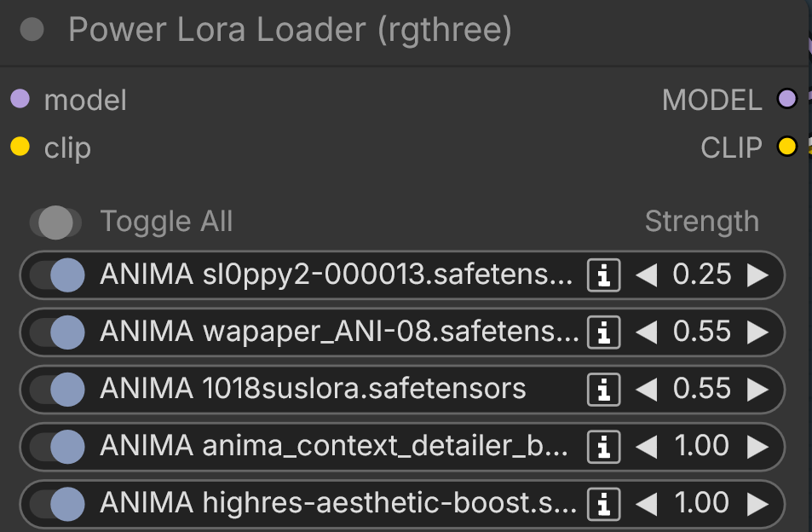The image size is (812, 532).
Task: Decrease anima_context_detailer strength with left arrow
Action: (x=647, y=447)
